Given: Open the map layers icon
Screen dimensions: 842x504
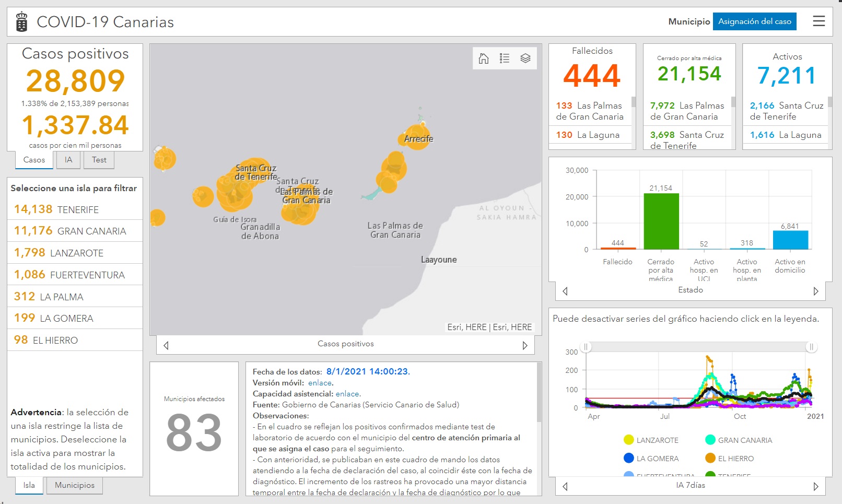Looking at the screenshot, I should [x=525, y=58].
